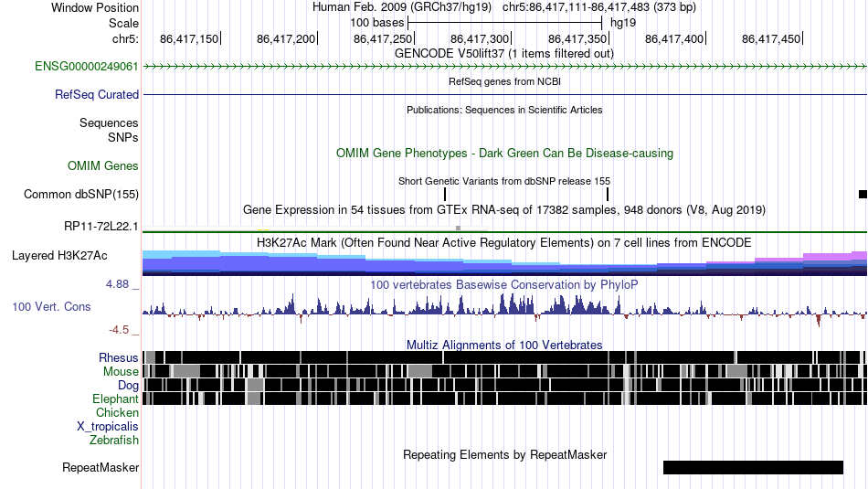Open the RP11-72L22.1 GTEx expression label
The width and height of the screenshot is (868, 489).
coord(101,227)
